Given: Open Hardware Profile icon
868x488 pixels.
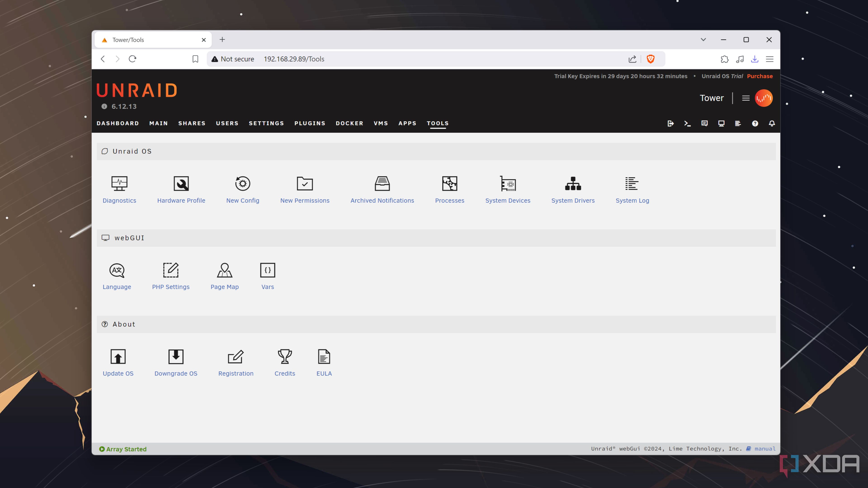Looking at the screenshot, I should (181, 183).
